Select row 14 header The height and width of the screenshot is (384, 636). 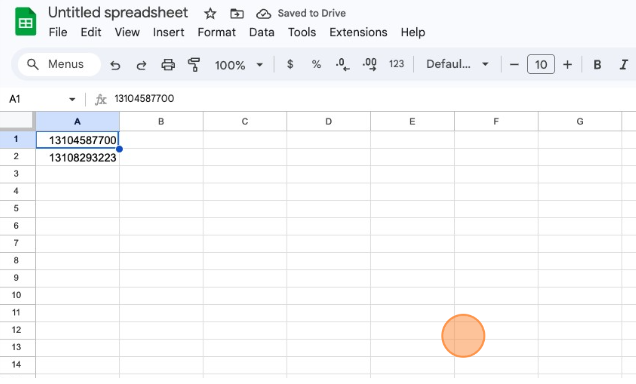17,365
